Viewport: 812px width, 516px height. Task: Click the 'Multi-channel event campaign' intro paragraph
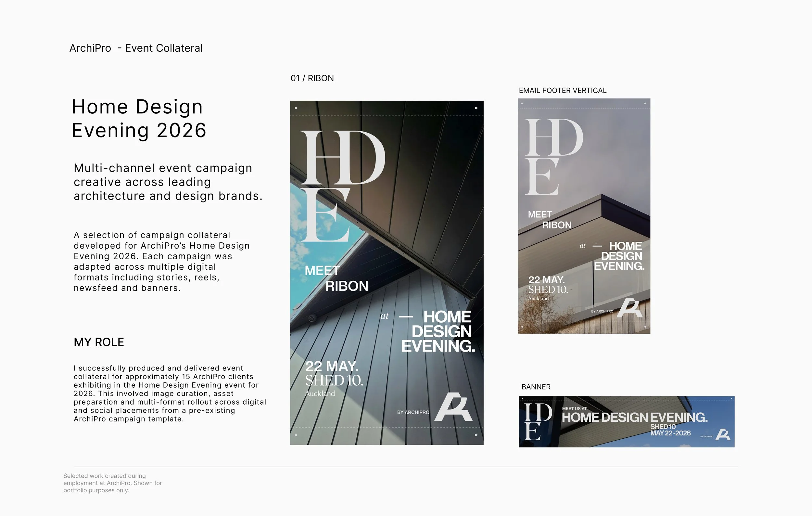168,182
